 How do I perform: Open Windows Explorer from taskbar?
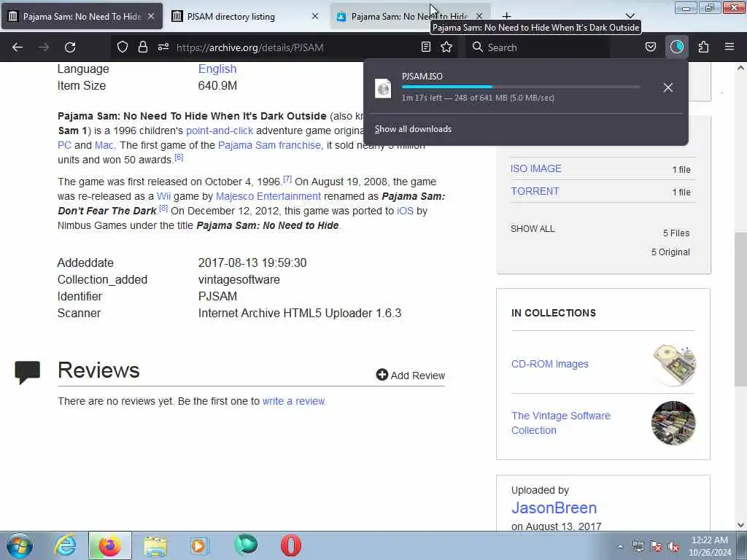click(155, 546)
